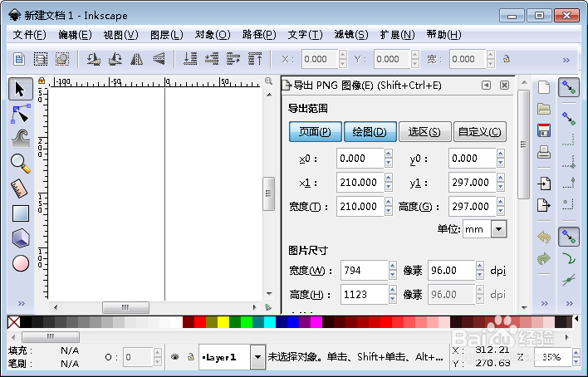
Task: Click the x1 value field 210.000
Action: coord(360,183)
